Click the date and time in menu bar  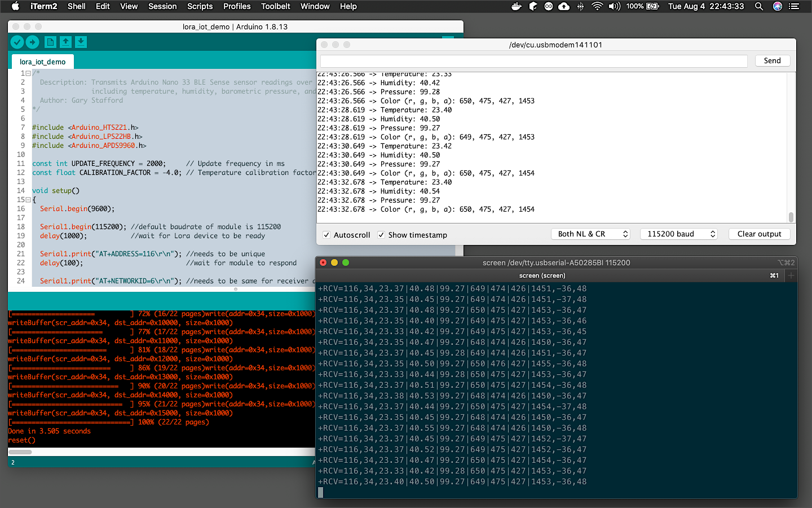pyautogui.click(x=706, y=6)
